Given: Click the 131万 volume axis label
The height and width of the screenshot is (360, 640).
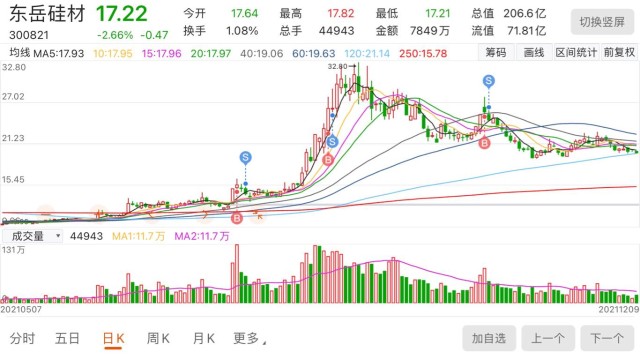Looking at the screenshot, I should pyautogui.click(x=13, y=250).
